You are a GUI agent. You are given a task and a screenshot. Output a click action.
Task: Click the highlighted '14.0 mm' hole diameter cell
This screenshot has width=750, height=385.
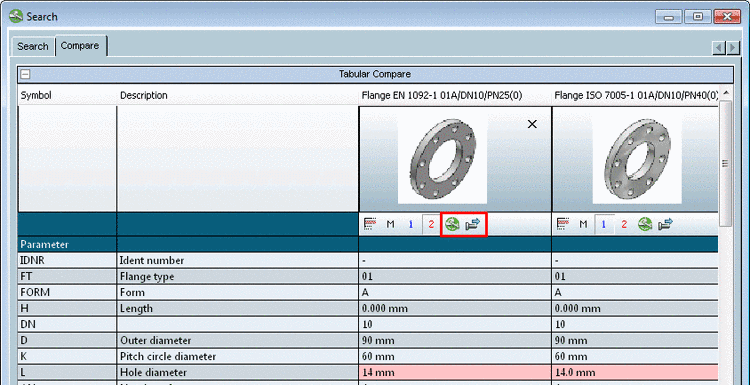(635, 372)
